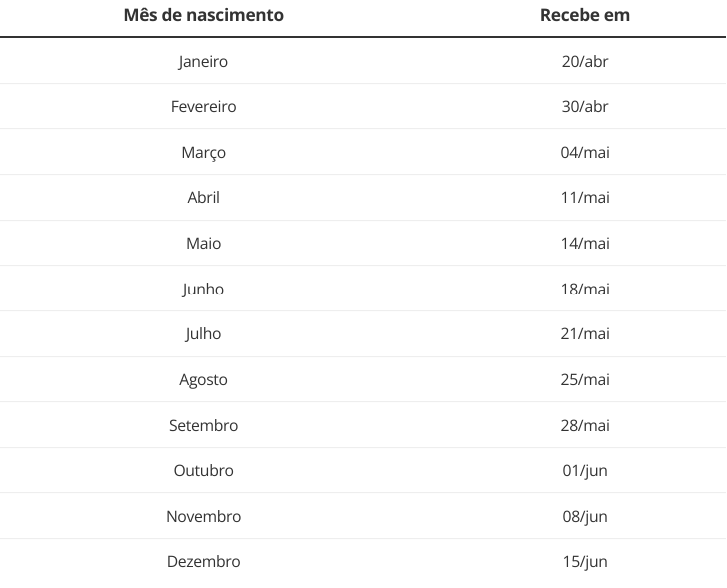Select the Fevereiro row label
The image size is (727, 588).
pyautogui.click(x=203, y=107)
